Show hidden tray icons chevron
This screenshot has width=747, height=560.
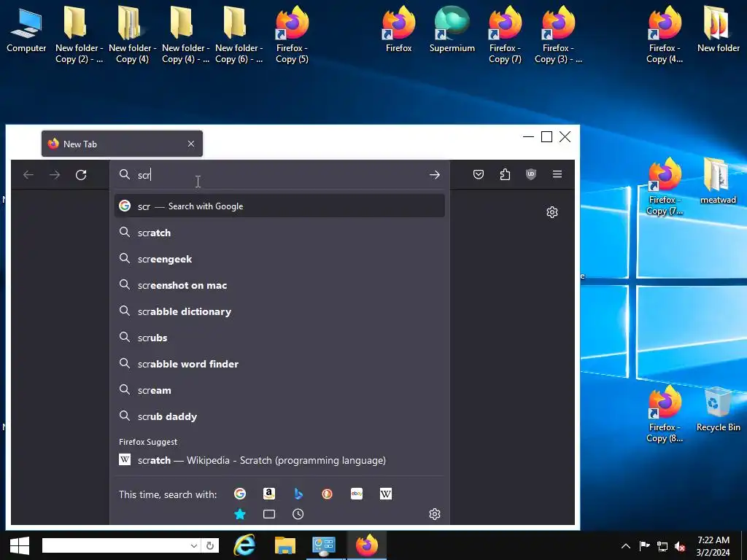pos(626,546)
